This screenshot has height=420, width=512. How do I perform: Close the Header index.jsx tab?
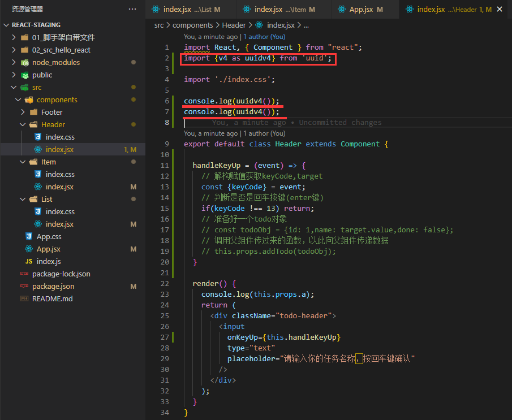pyautogui.click(x=500, y=10)
